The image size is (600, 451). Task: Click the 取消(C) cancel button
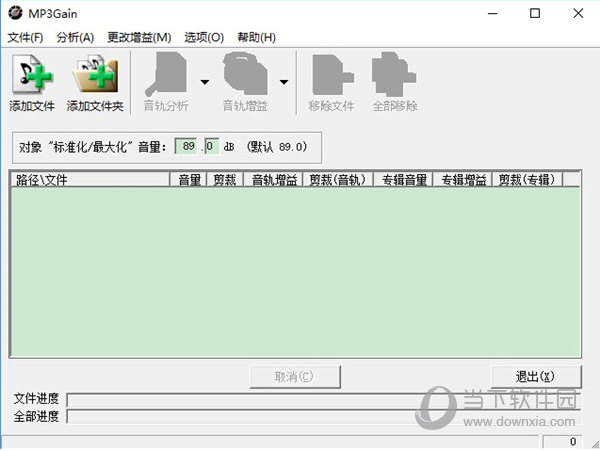point(295,377)
